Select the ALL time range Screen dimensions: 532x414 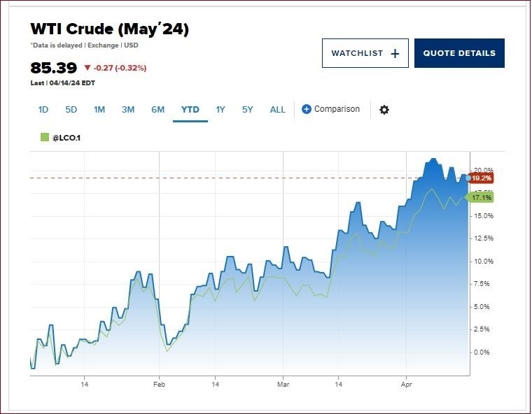pyautogui.click(x=278, y=110)
